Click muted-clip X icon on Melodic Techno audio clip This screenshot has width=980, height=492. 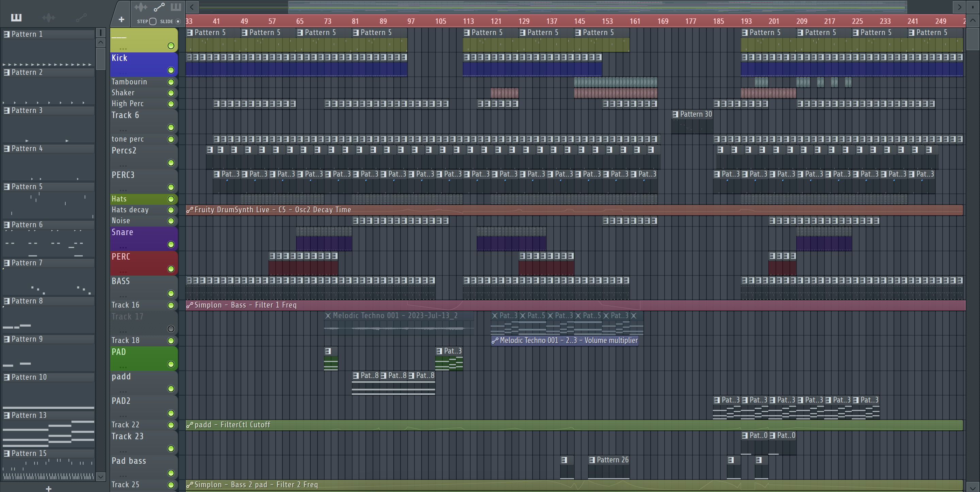328,315
